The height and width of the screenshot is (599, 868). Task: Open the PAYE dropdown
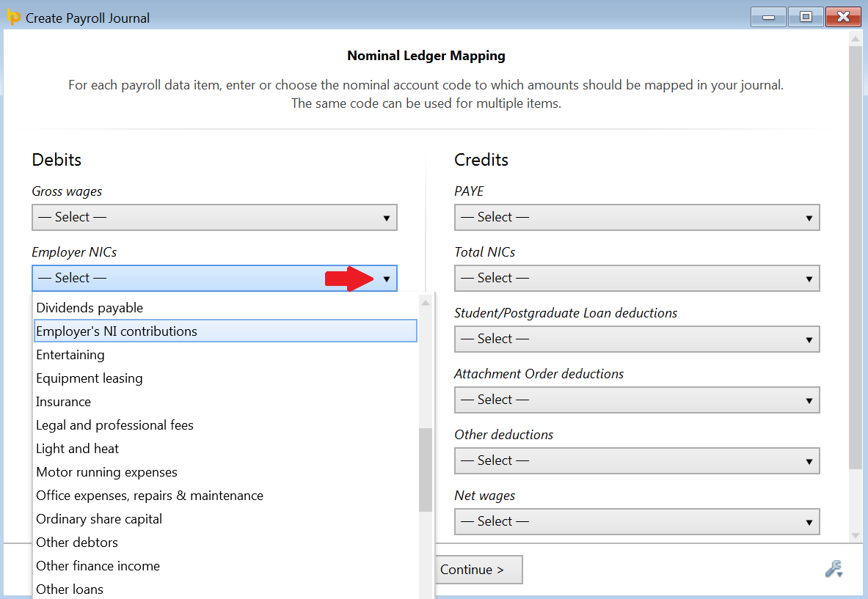tap(637, 217)
